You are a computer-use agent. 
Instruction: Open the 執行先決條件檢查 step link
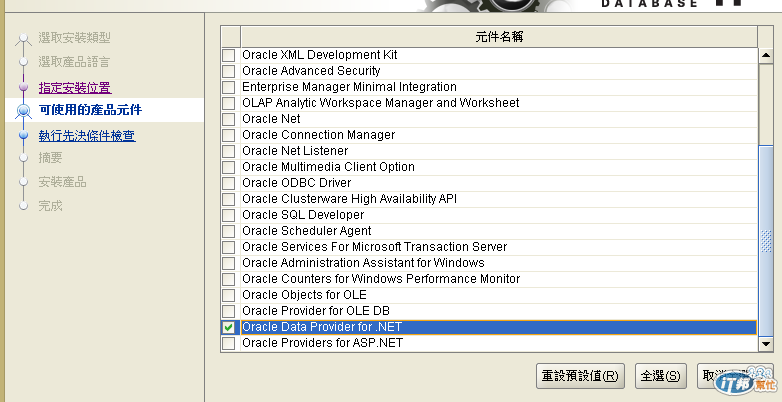[87, 136]
